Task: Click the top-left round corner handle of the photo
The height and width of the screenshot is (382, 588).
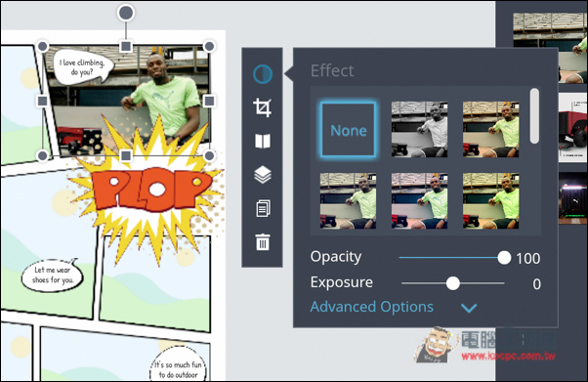Action: click(x=43, y=47)
